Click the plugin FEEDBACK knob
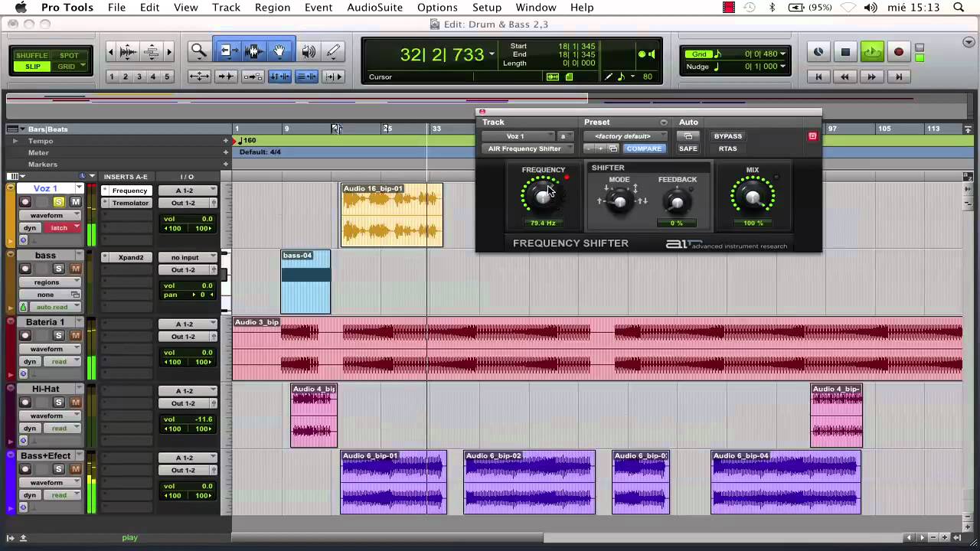Image resolution: width=980 pixels, height=551 pixels. [x=676, y=202]
